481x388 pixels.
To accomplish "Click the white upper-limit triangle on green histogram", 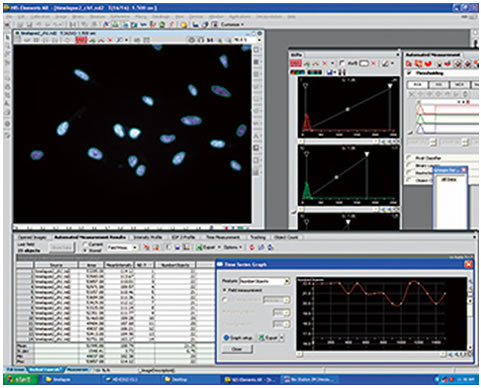I will pos(367,154).
